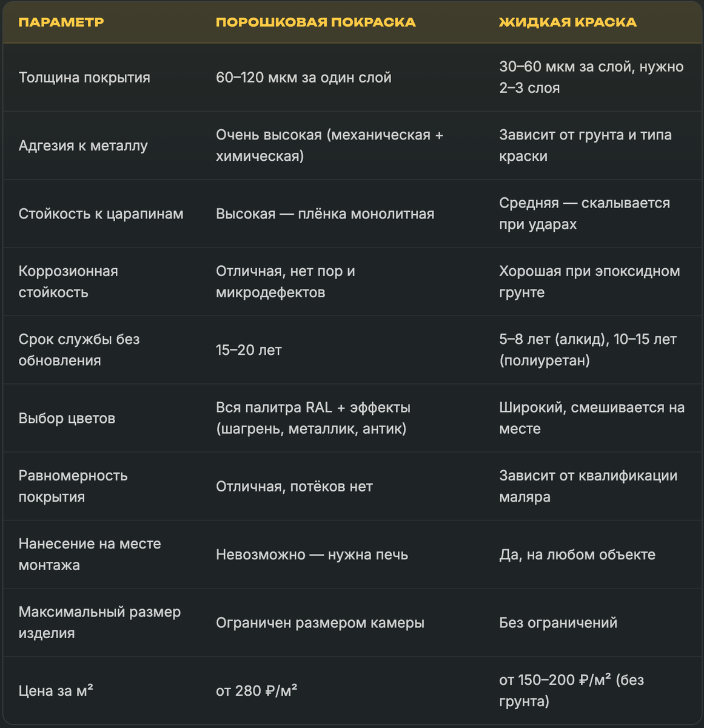This screenshot has width=704, height=728.
Task: Click the Отличная, потёков нет cell
Action: click(294, 487)
